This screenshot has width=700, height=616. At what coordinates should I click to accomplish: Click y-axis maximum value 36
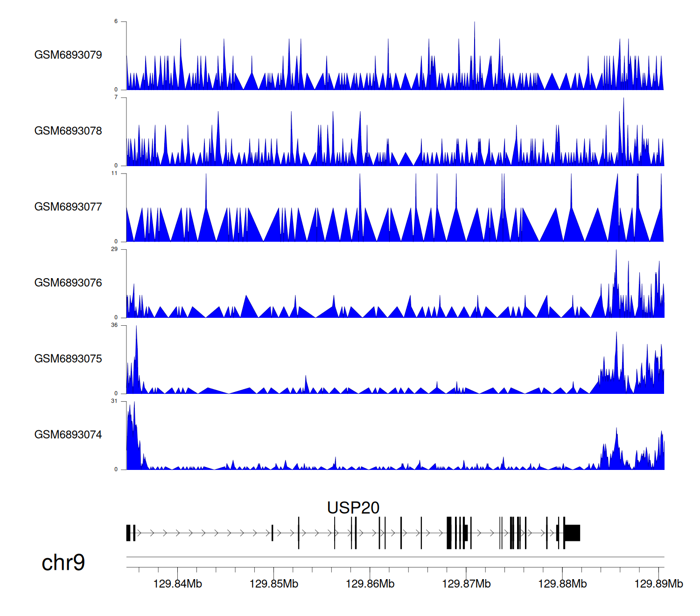(x=114, y=325)
